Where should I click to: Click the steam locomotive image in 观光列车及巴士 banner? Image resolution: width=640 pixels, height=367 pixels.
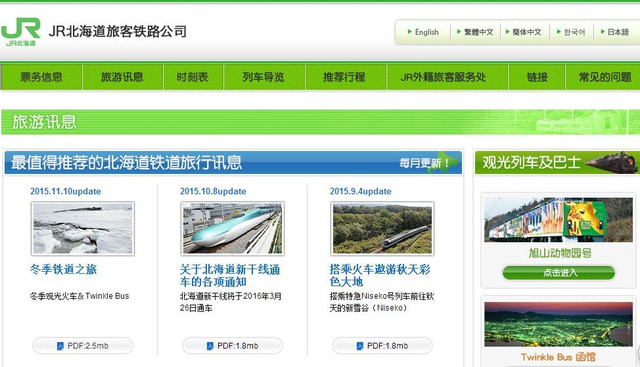pos(611,162)
